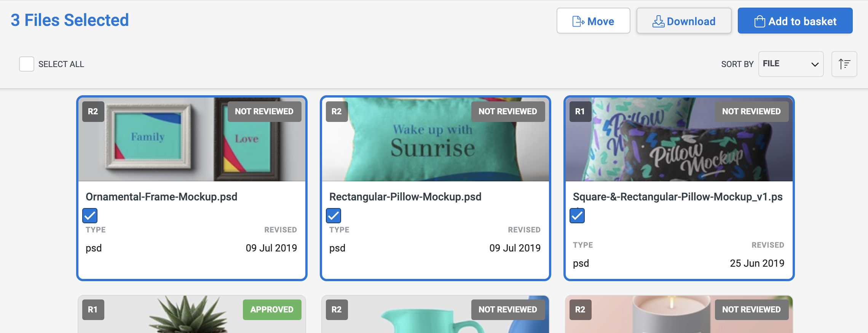
Task: Click the sort direction icon button
Action: (844, 64)
